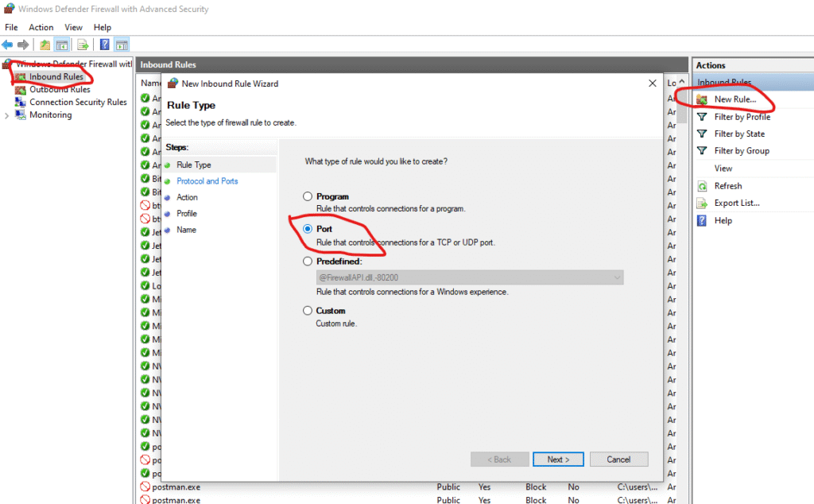Click the Actions pane title
The height and width of the screenshot is (504, 814).
710,65
